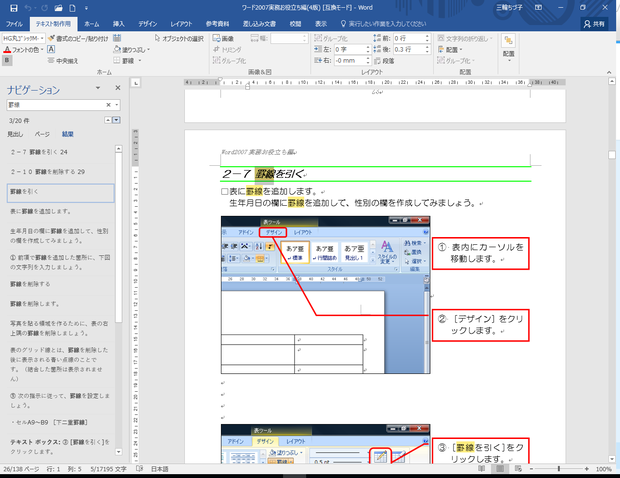Click the zoom in plus button

pyautogui.click(x=586, y=469)
